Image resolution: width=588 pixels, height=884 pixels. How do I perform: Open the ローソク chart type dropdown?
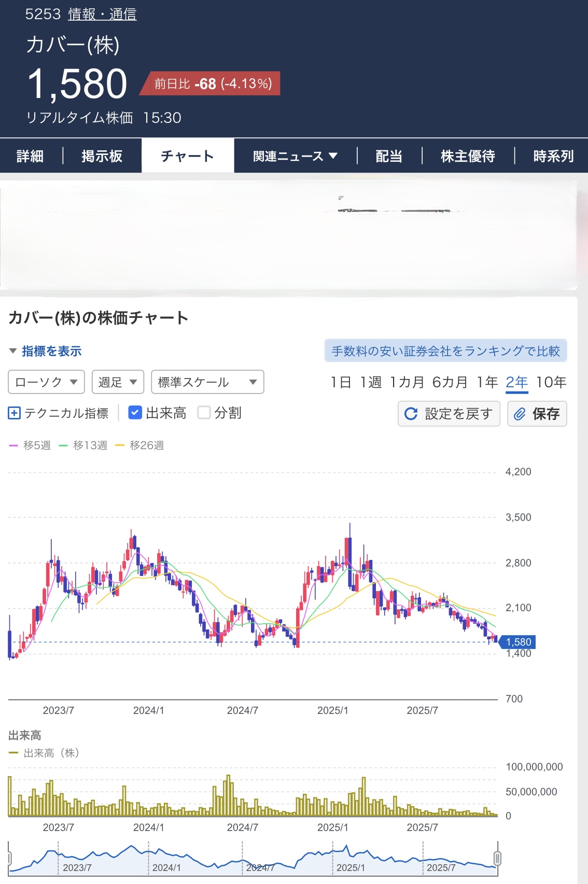click(46, 382)
